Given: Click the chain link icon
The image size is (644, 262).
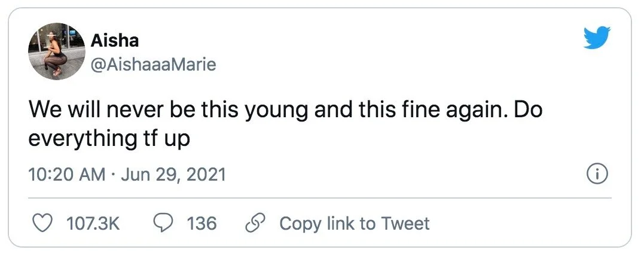Looking at the screenshot, I should tap(256, 224).
